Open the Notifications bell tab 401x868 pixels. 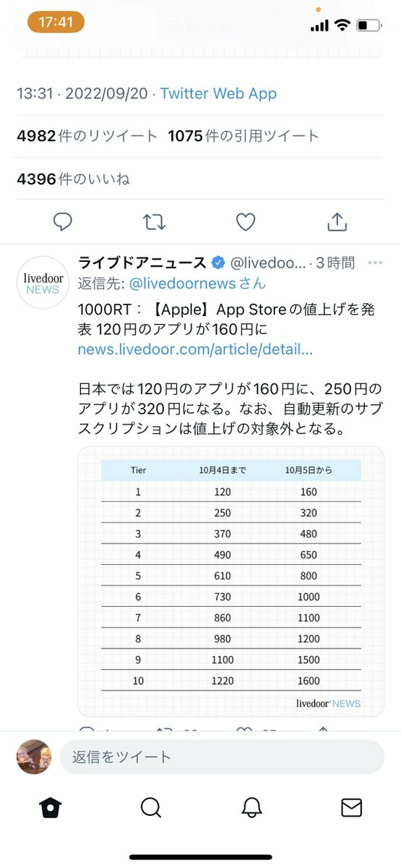click(251, 807)
